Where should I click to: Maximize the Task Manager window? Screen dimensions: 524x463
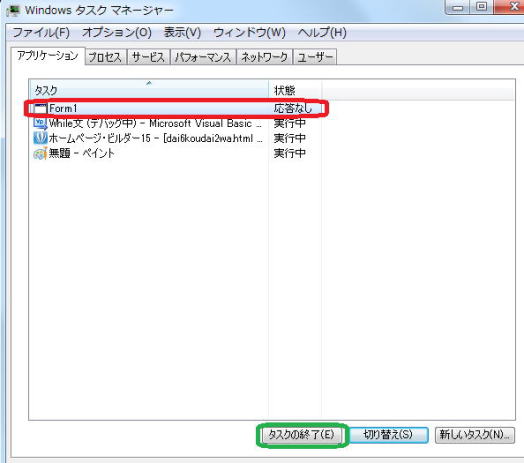[481, 7]
